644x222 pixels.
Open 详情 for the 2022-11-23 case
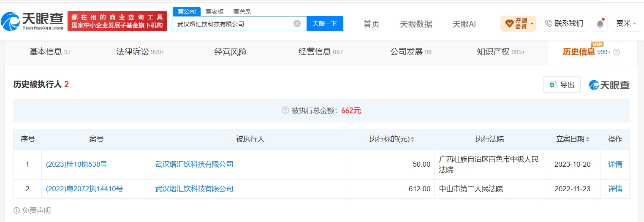pyautogui.click(x=615, y=189)
